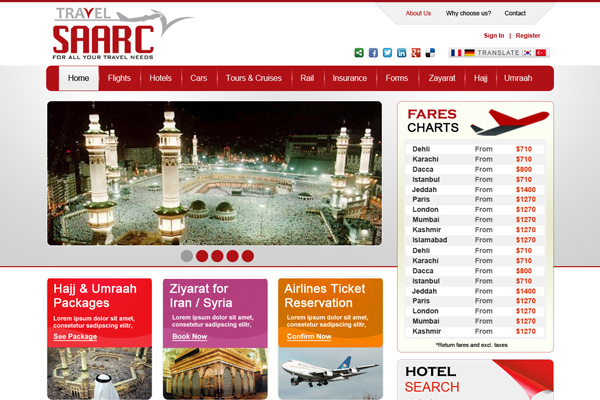Click the first Paris fare row
Viewport: 600px width, 400px height.
point(475,199)
